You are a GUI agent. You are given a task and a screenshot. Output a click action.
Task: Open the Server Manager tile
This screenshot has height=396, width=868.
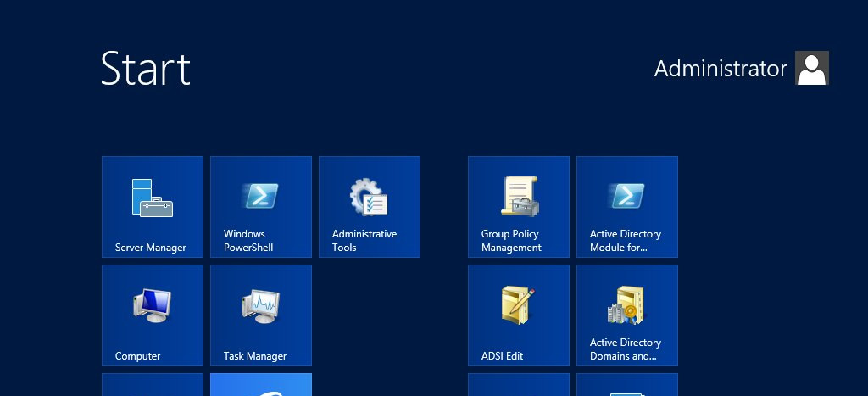tap(153, 206)
